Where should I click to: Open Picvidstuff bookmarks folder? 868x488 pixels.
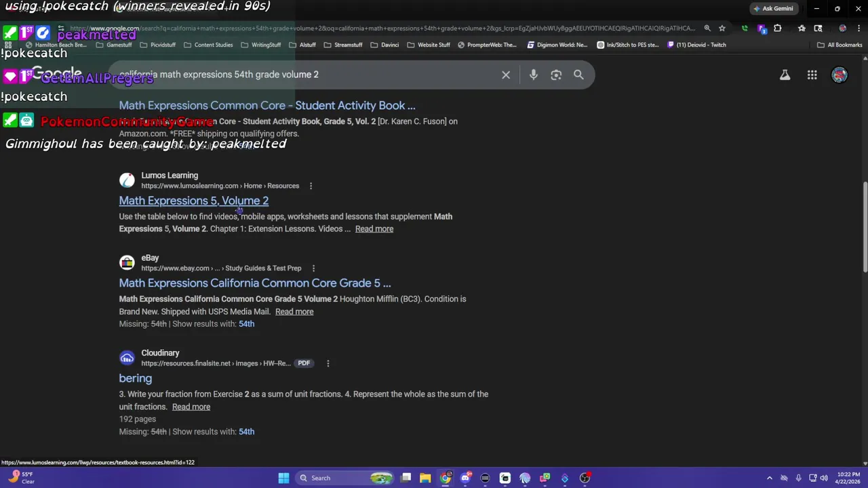[x=158, y=45]
